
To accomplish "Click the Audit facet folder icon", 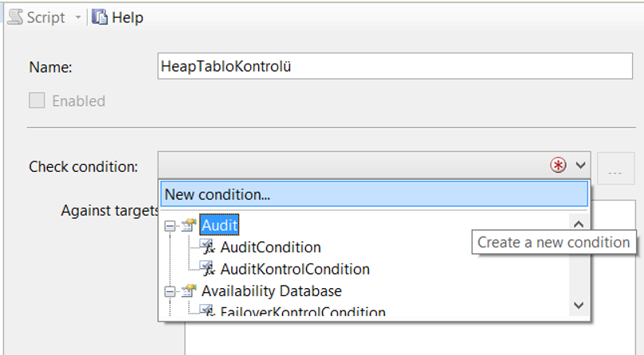I will click(189, 224).
